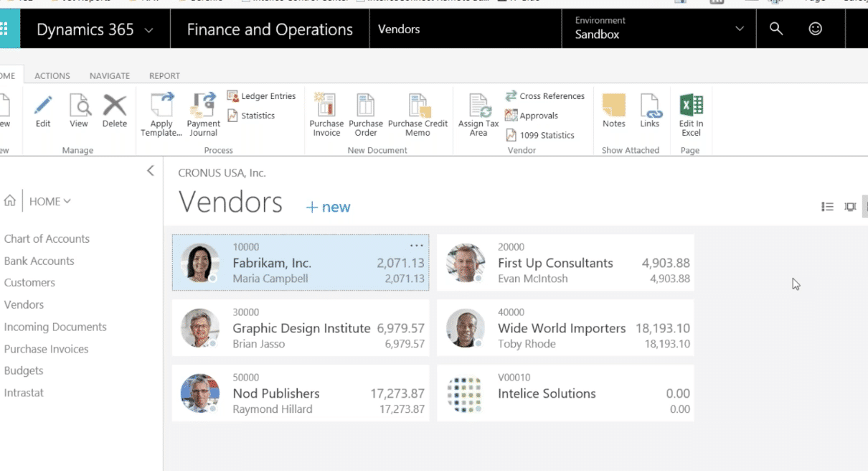Click contact name Raymond Hillard
The image size is (868, 471).
point(273,409)
